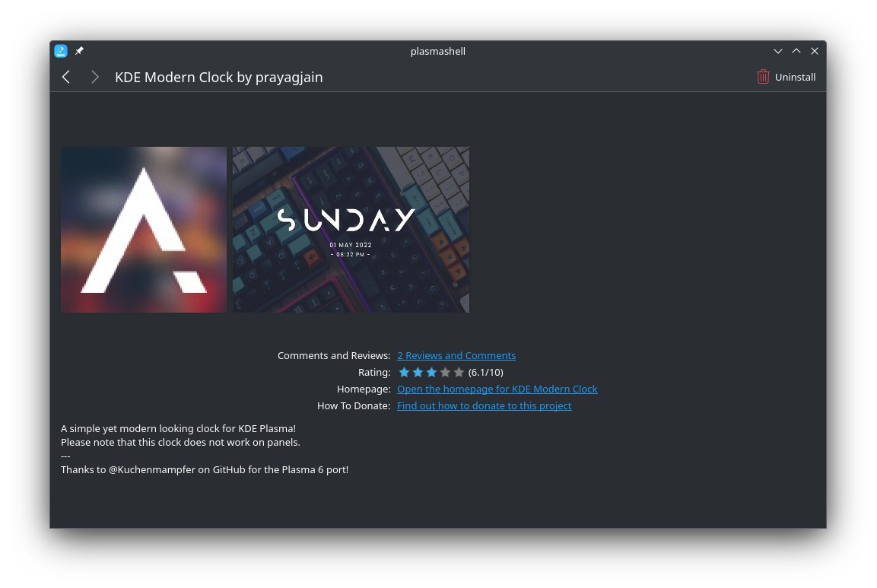Click the pin icon in the titlebar
Screen dimensions: 877x588
click(x=79, y=50)
